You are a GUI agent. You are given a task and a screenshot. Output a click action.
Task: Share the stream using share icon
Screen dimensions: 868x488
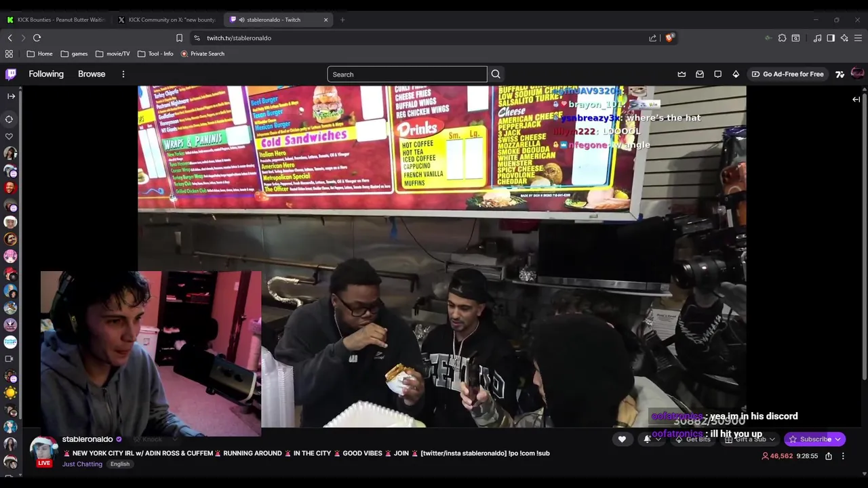coord(829,456)
